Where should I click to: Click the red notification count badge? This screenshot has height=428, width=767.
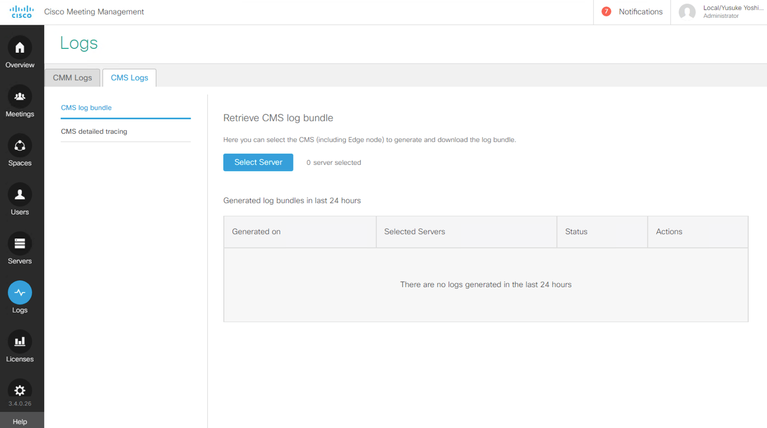tap(606, 11)
